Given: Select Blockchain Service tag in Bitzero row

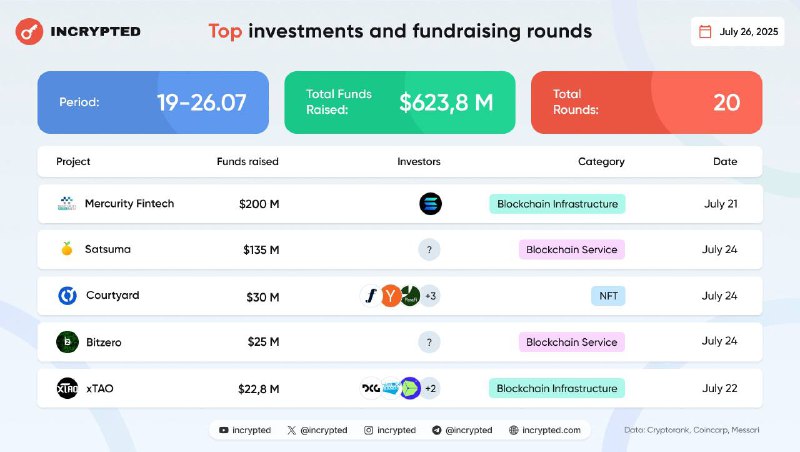Looking at the screenshot, I should coord(572,342).
